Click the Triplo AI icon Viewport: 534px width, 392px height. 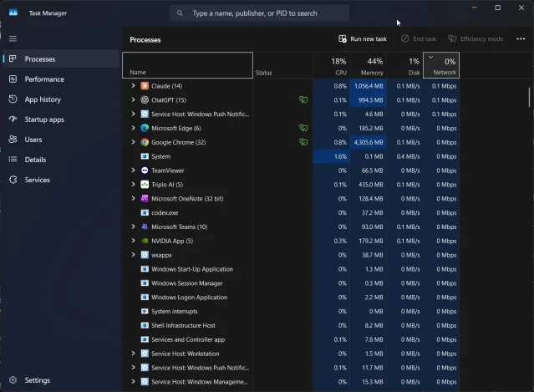pyautogui.click(x=145, y=185)
